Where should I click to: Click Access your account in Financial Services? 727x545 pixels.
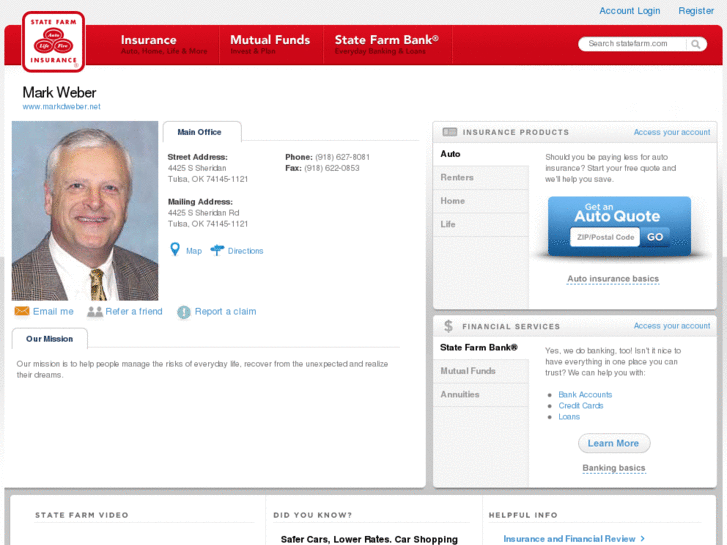click(x=672, y=326)
